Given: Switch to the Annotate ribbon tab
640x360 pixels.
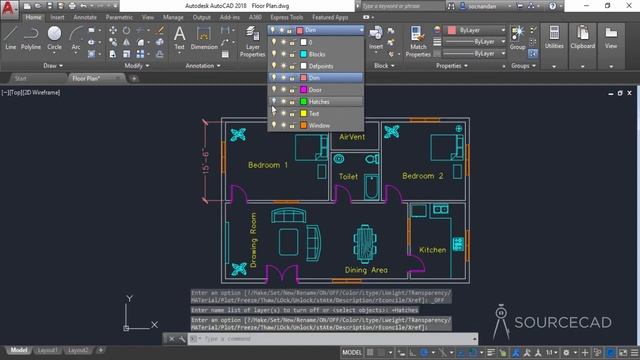Looking at the screenshot, I should coord(85,17).
